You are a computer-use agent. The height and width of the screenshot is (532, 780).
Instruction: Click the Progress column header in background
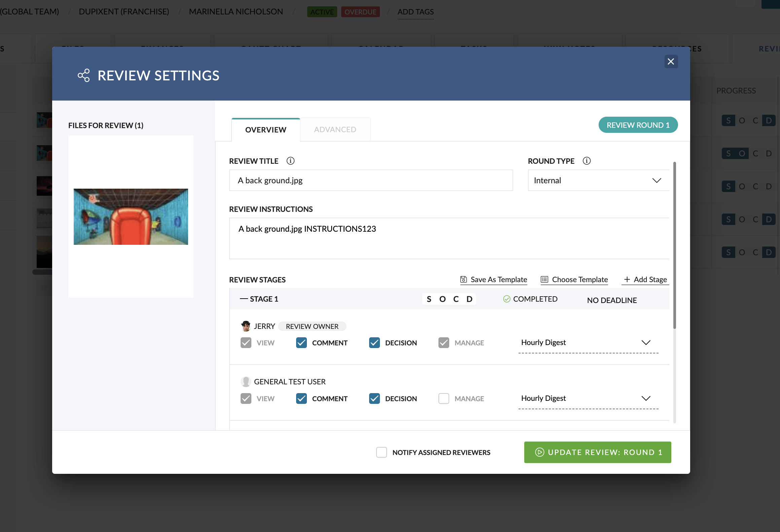(736, 91)
